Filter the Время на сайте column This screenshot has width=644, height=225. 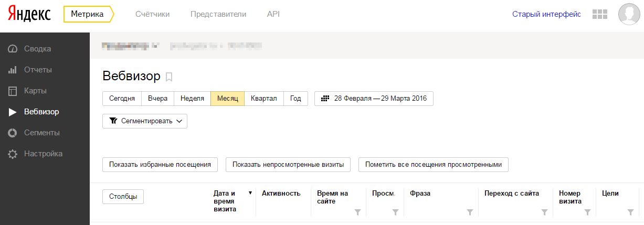pos(357,212)
